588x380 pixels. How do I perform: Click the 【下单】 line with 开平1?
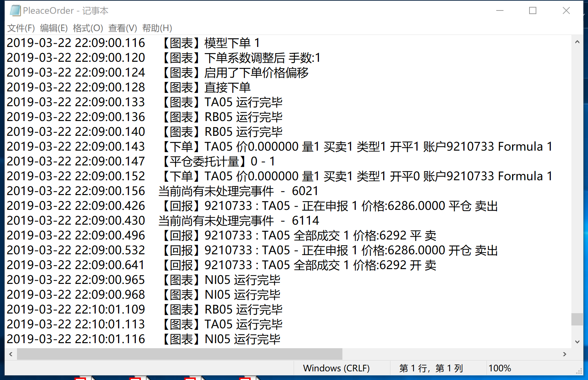click(x=280, y=147)
